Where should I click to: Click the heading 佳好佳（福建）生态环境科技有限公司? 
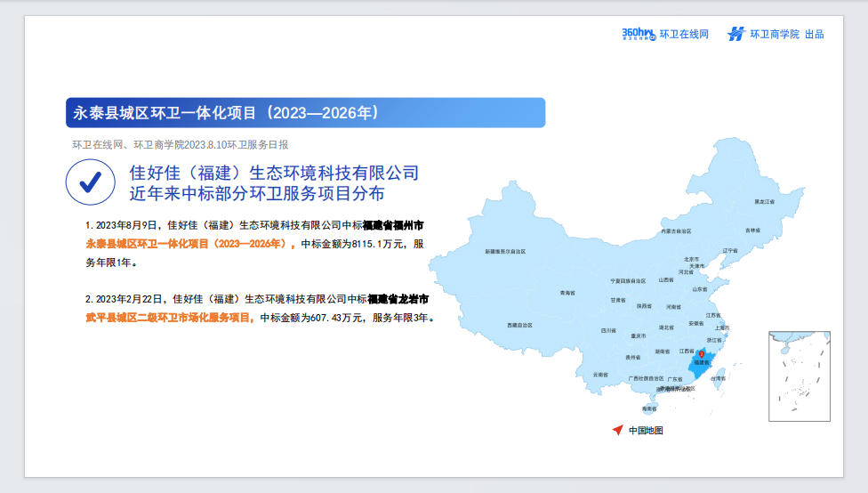click(x=274, y=173)
